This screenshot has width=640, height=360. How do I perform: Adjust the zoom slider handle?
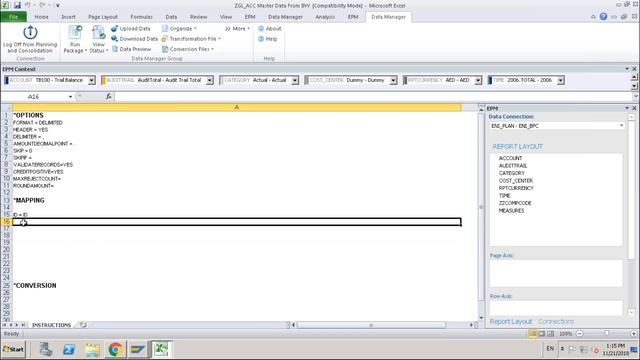click(x=607, y=334)
